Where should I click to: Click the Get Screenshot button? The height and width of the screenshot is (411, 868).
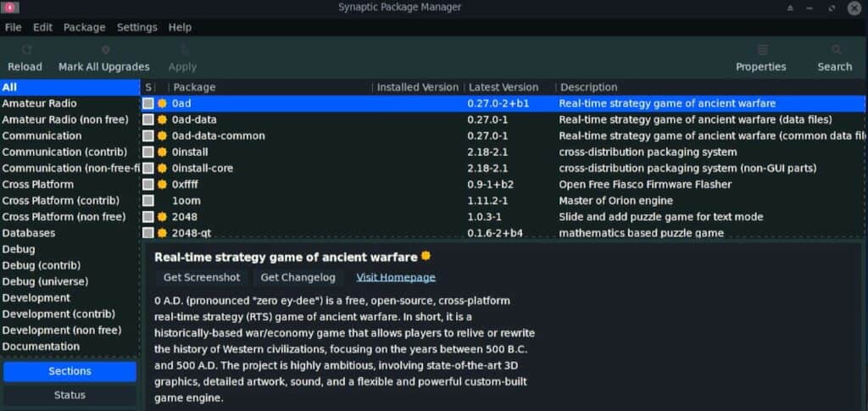click(202, 278)
